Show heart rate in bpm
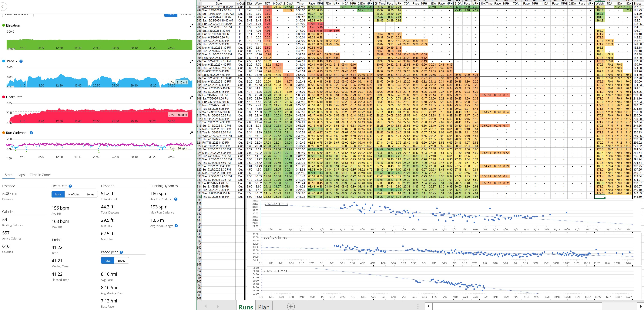This screenshot has width=644, height=310. (x=58, y=194)
